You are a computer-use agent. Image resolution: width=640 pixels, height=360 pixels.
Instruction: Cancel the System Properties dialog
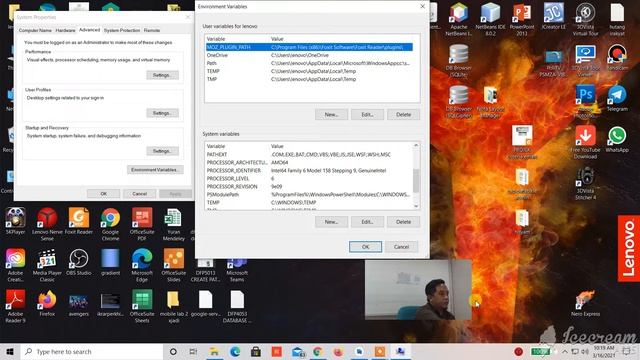(140, 193)
